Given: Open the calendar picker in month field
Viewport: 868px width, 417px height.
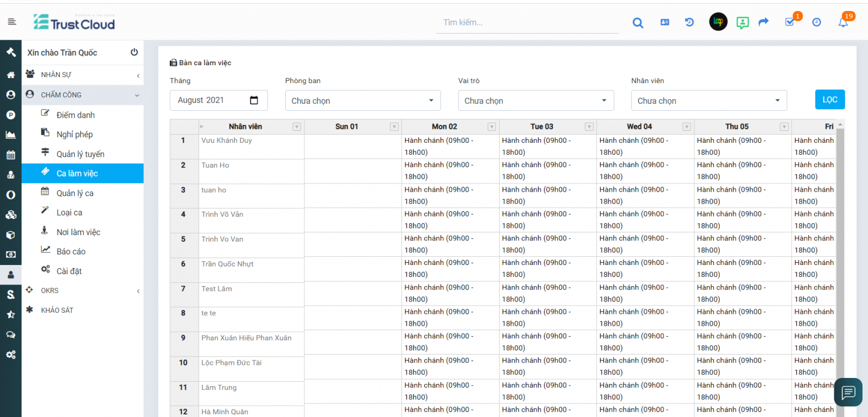Looking at the screenshot, I should (x=254, y=100).
